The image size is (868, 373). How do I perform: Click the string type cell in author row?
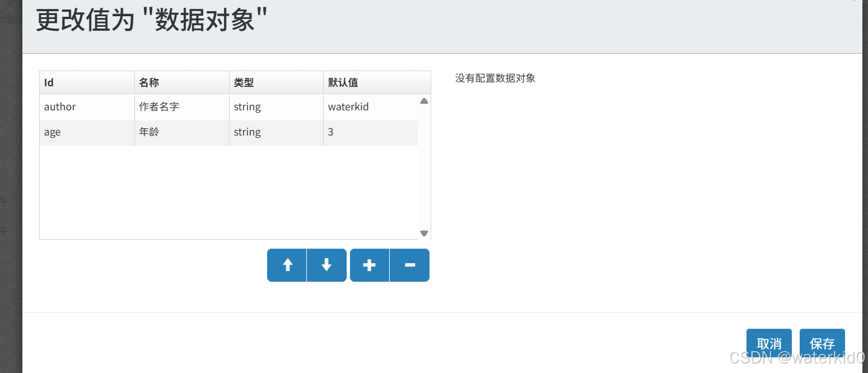tap(276, 106)
